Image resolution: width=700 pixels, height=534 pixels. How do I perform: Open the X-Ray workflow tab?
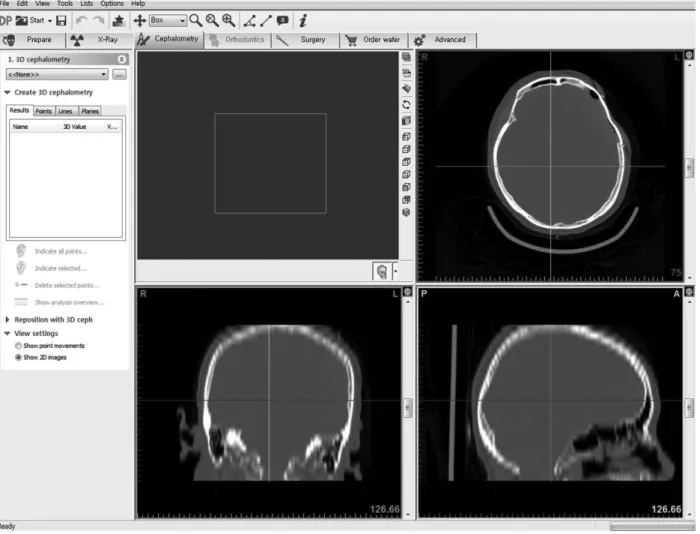point(100,40)
